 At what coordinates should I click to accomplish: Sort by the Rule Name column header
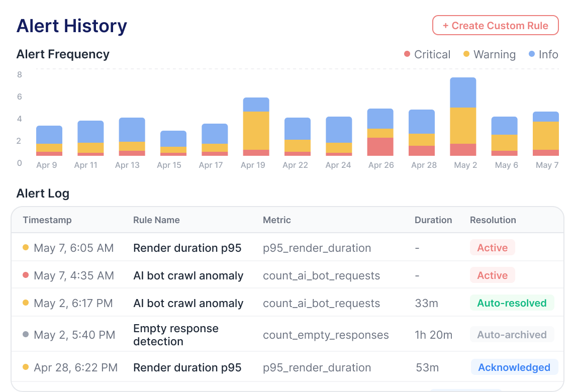tap(156, 220)
